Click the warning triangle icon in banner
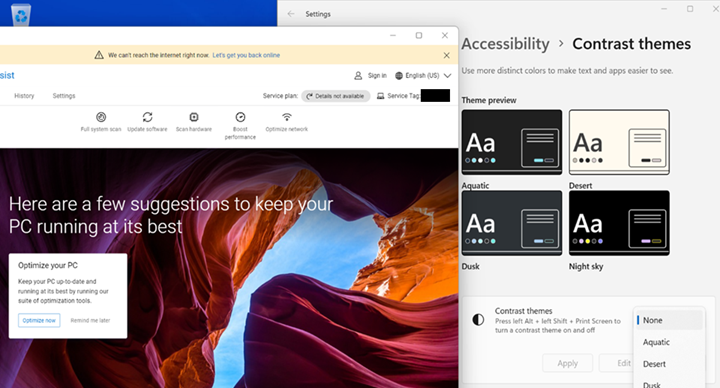Image resolution: width=720 pixels, height=388 pixels. 99,55
